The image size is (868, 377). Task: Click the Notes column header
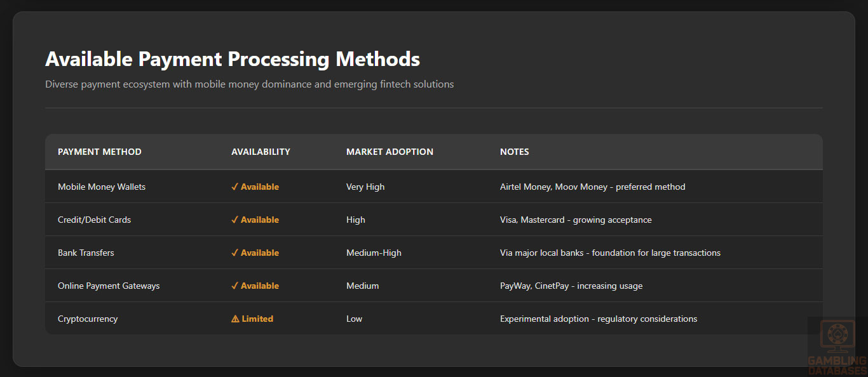click(x=514, y=152)
